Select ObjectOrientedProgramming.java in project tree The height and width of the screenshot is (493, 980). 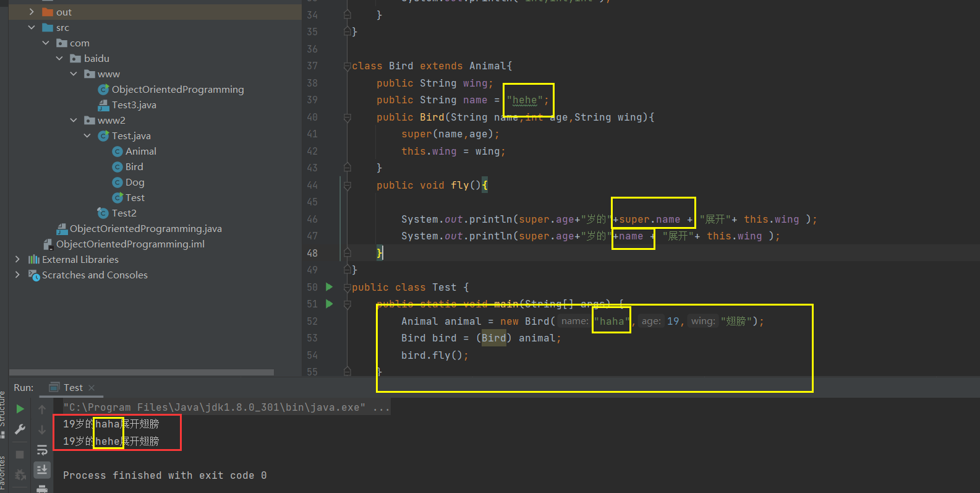pos(145,228)
